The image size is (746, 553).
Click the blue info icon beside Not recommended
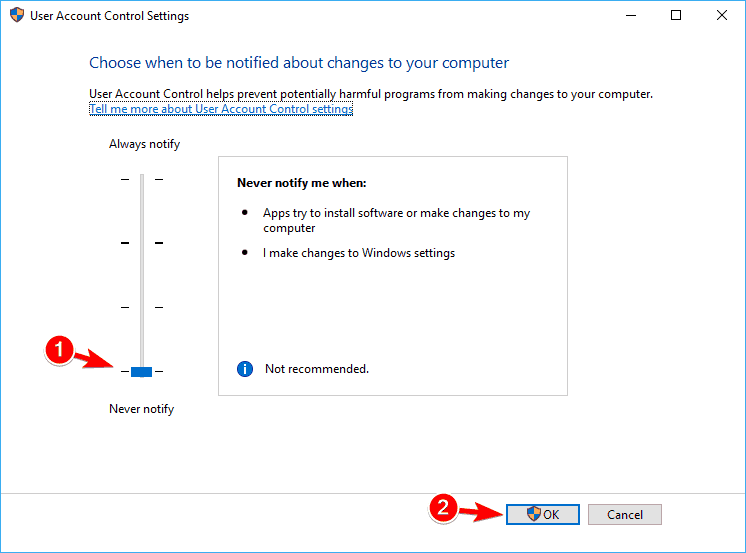point(245,369)
